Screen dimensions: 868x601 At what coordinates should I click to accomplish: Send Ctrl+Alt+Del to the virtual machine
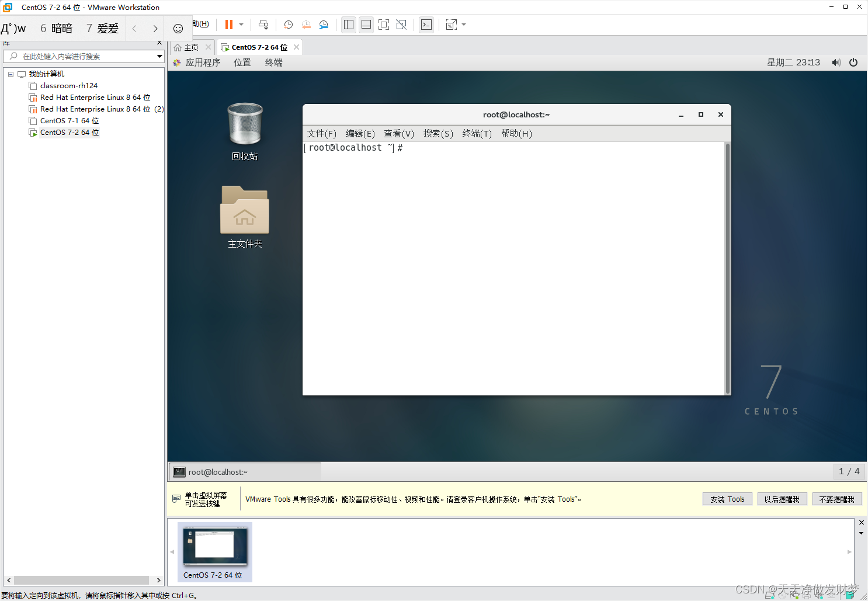tap(263, 25)
